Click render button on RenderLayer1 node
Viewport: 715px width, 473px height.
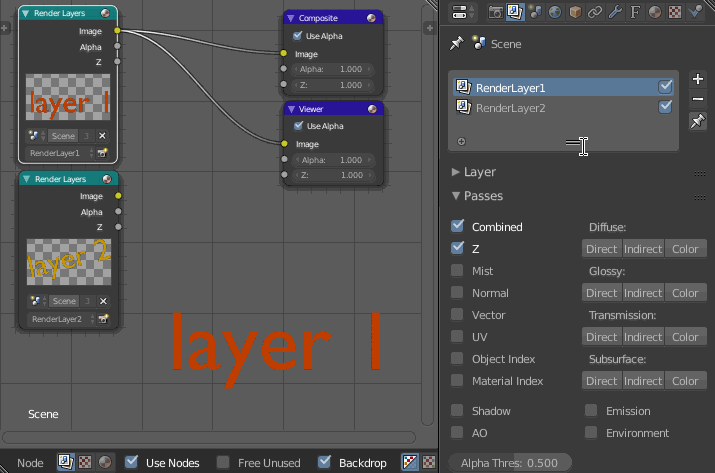pyautogui.click(x=102, y=153)
